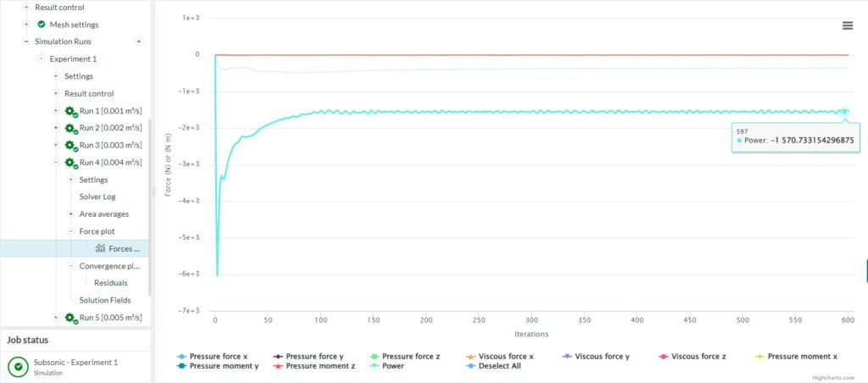Click Deselect All in the legend
This screenshot has width=868, height=383.
[x=500, y=366]
